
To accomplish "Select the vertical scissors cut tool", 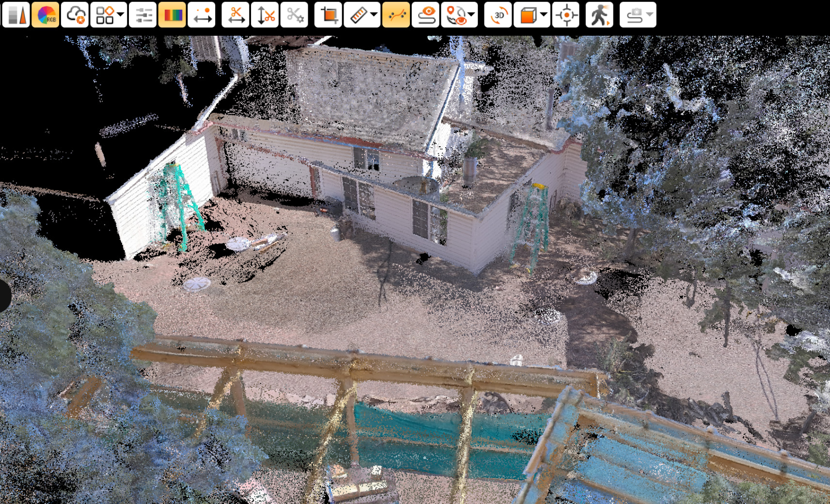I will click(265, 15).
